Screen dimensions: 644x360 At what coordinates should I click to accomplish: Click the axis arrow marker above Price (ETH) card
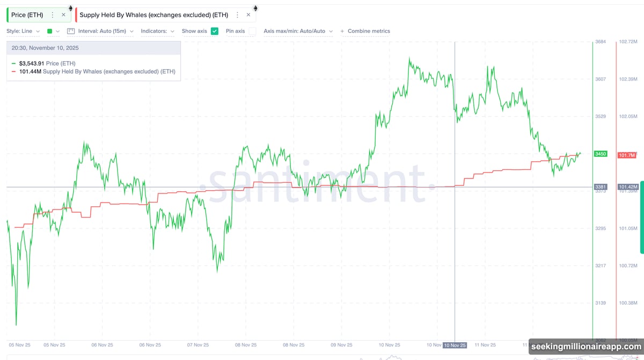click(x=70, y=8)
